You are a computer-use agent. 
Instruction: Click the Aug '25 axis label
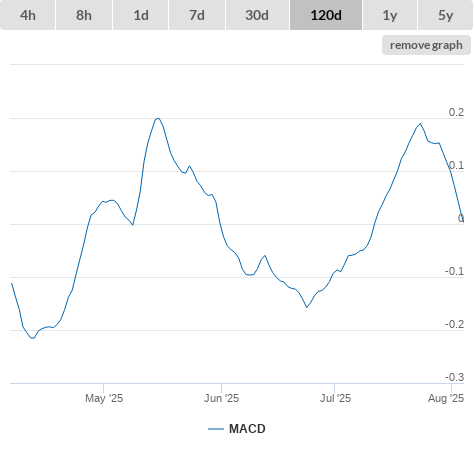pos(446,398)
